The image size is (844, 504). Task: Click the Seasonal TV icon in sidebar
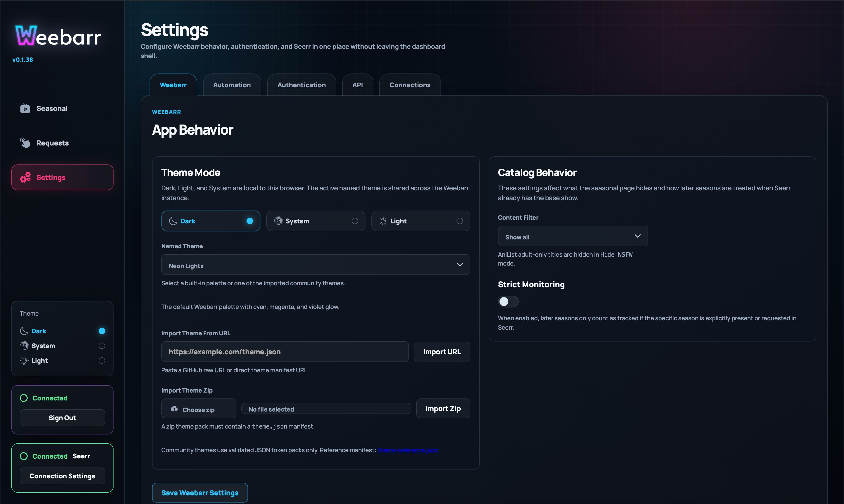click(x=25, y=108)
